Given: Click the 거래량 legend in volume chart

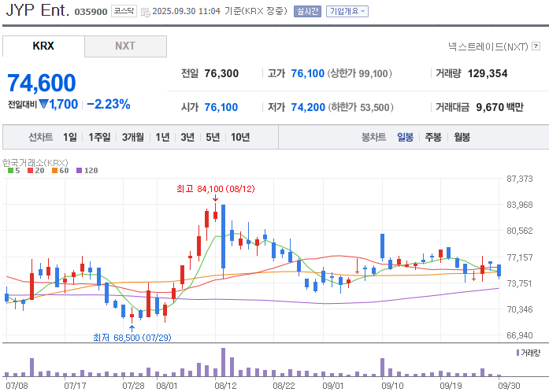Looking at the screenshot, I should point(529,353).
